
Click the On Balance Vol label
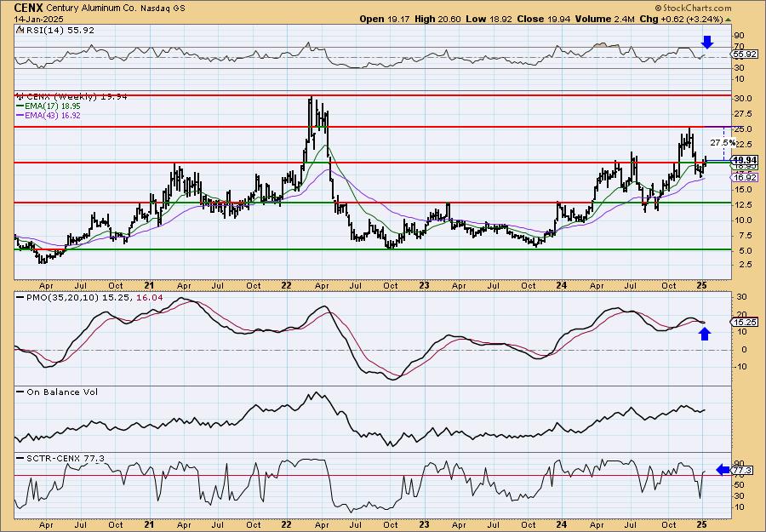pos(61,392)
